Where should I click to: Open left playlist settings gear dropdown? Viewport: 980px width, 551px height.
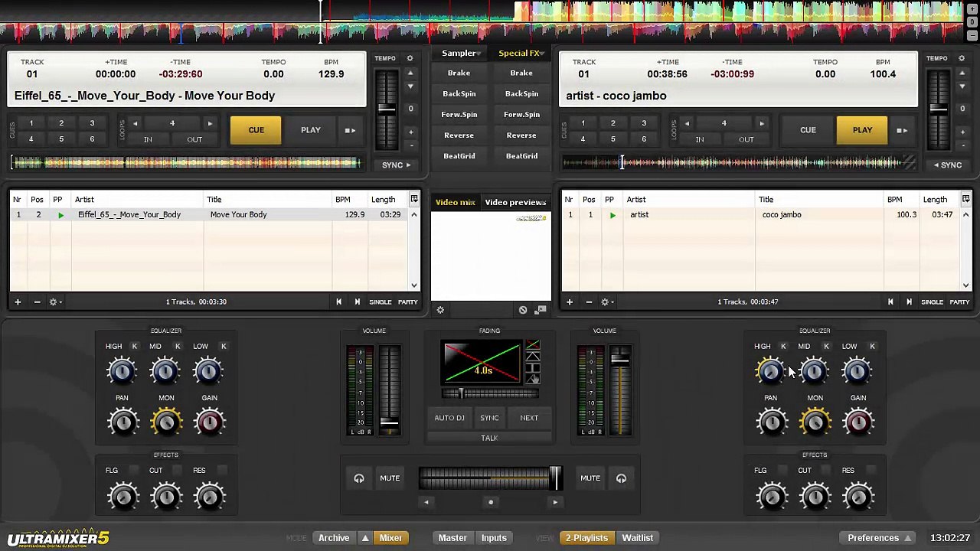[x=55, y=302]
